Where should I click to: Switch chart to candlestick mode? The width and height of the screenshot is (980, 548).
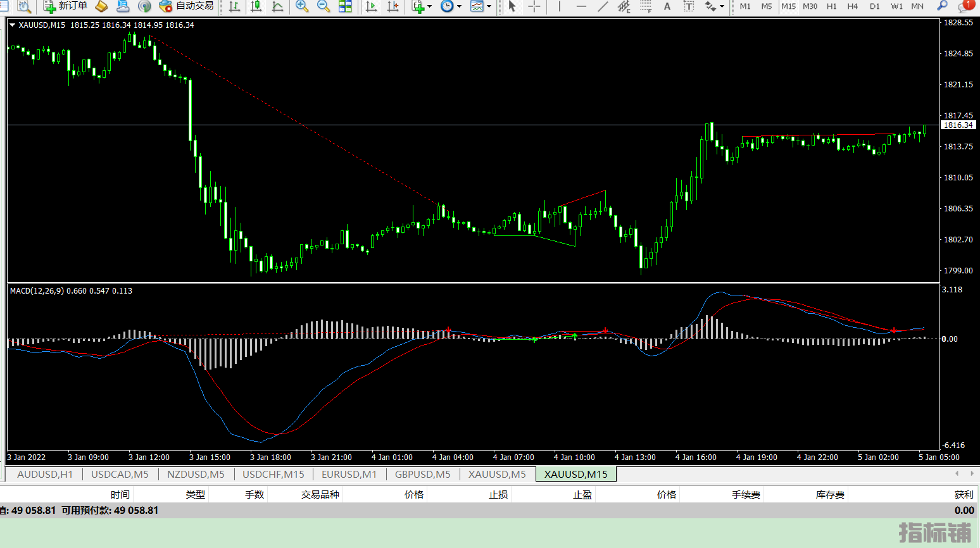pyautogui.click(x=256, y=6)
